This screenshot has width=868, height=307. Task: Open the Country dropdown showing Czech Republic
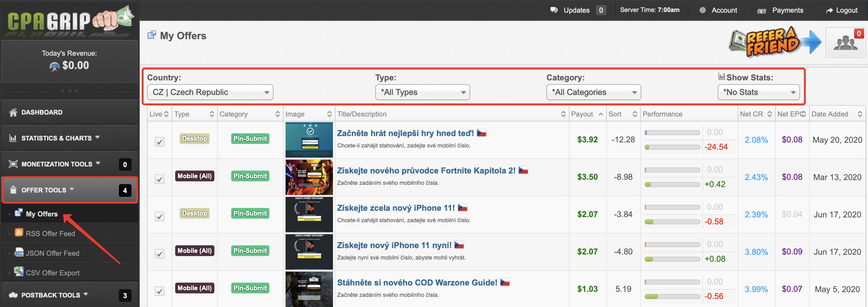pos(210,92)
